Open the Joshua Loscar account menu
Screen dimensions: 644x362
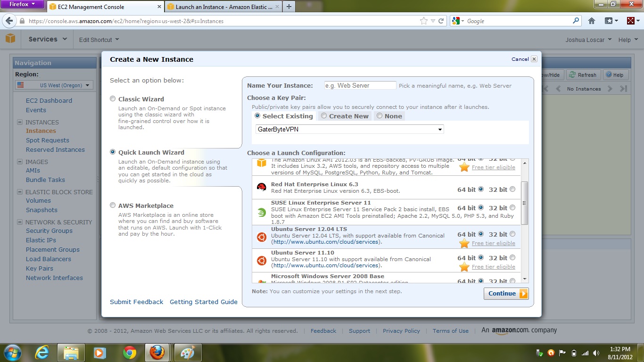588,40
